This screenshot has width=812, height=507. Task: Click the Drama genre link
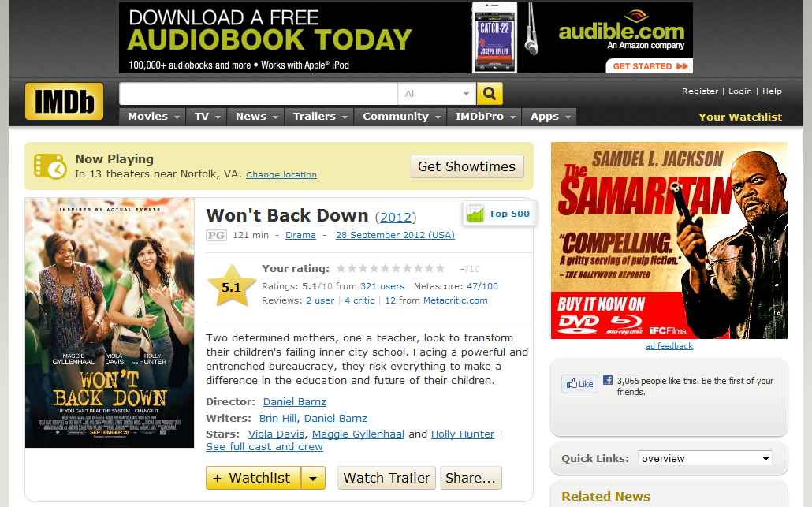point(300,235)
